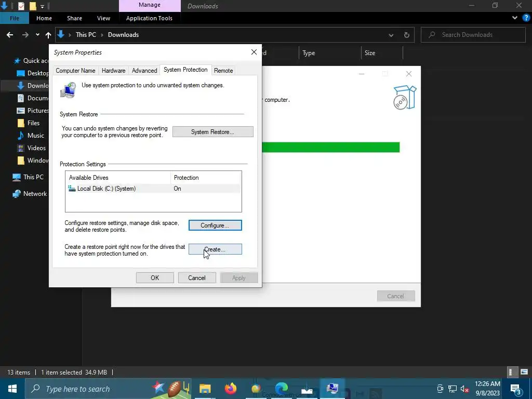Image resolution: width=532 pixels, height=399 pixels.
Task: Open the notification center icon
Action: click(x=515, y=389)
